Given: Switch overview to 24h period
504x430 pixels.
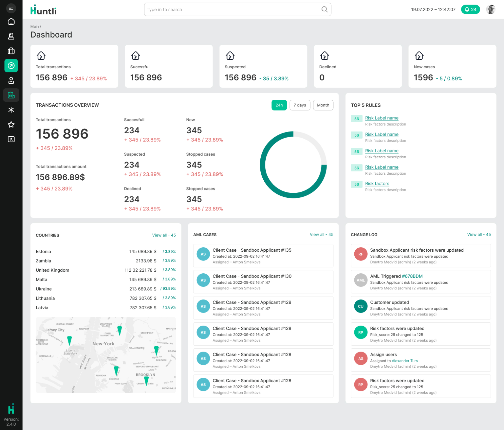Looking at the screenshot, I should 279,105.
